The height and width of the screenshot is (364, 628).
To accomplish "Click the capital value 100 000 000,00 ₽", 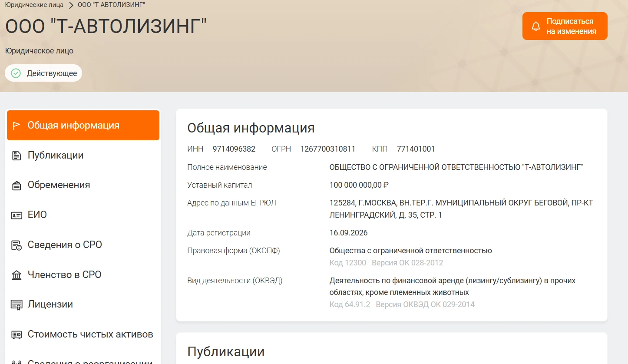I will tap(359, 185).
